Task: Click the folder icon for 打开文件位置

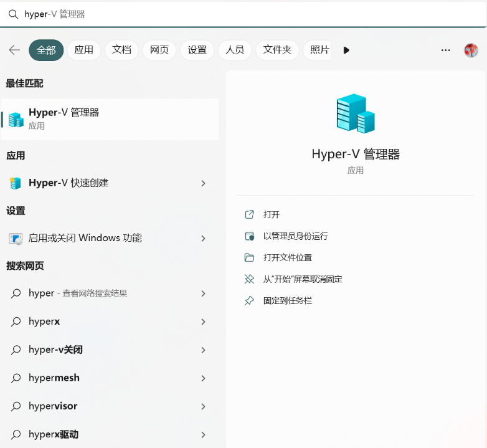Action: tap(249, 257)
